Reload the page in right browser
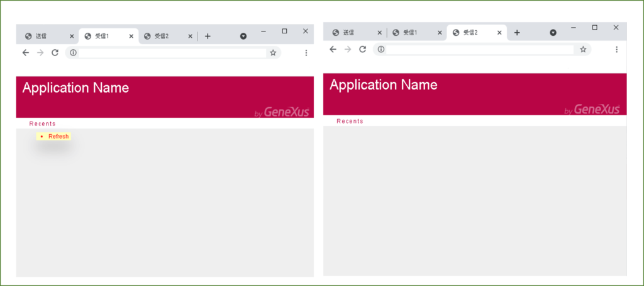 click(x=363, y=49)
